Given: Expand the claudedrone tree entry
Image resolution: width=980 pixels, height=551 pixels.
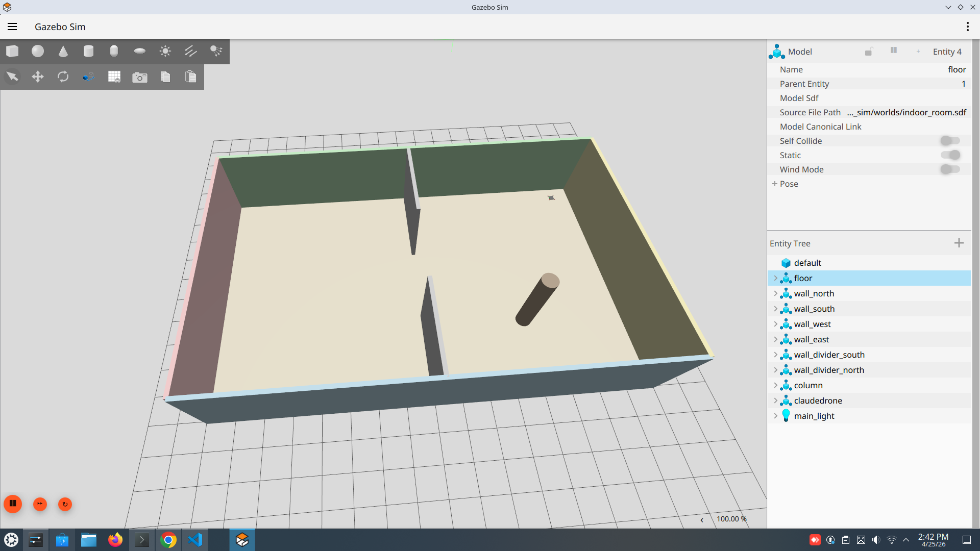Looking at the screenshot, I should 776,400.
